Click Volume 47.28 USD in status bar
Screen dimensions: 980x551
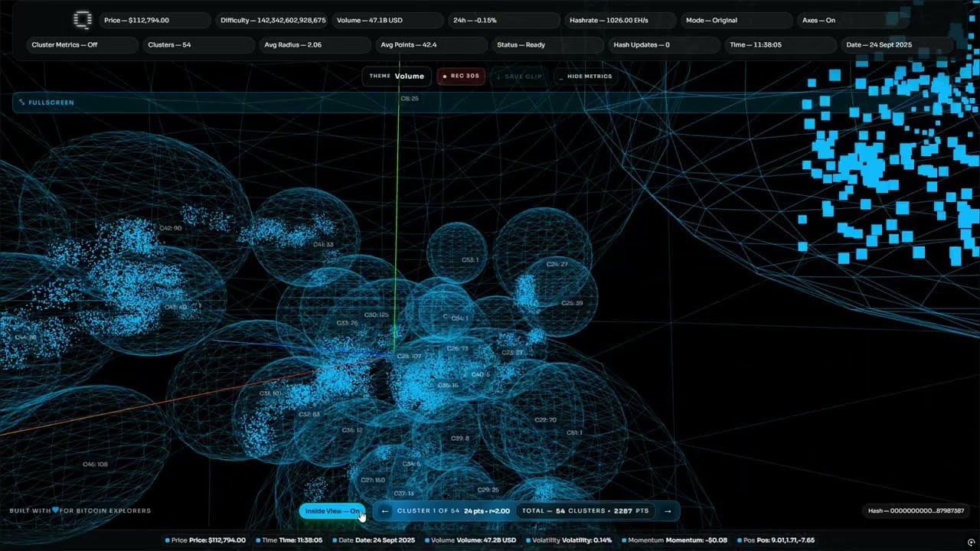pos(470,540)
